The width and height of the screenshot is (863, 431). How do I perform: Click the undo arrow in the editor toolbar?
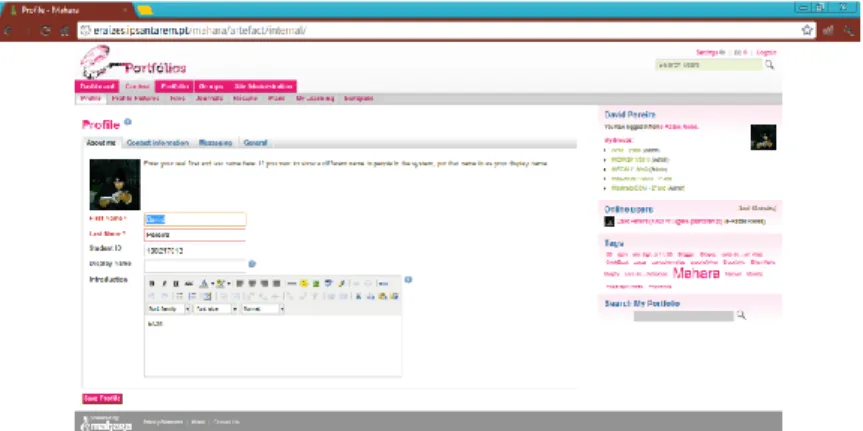point(151,297)
